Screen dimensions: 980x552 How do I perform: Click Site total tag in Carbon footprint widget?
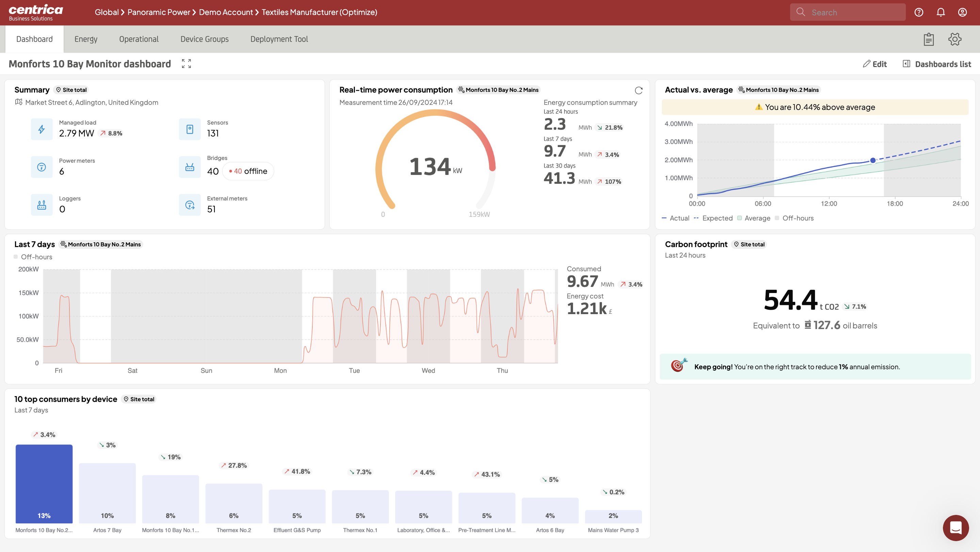[749, 244]
